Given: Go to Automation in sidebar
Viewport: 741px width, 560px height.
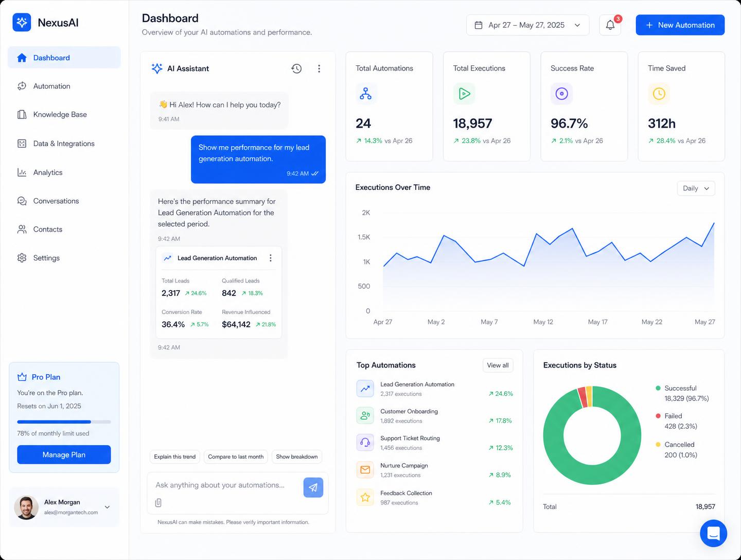Looking at the screenshot, I should [64, 86].
